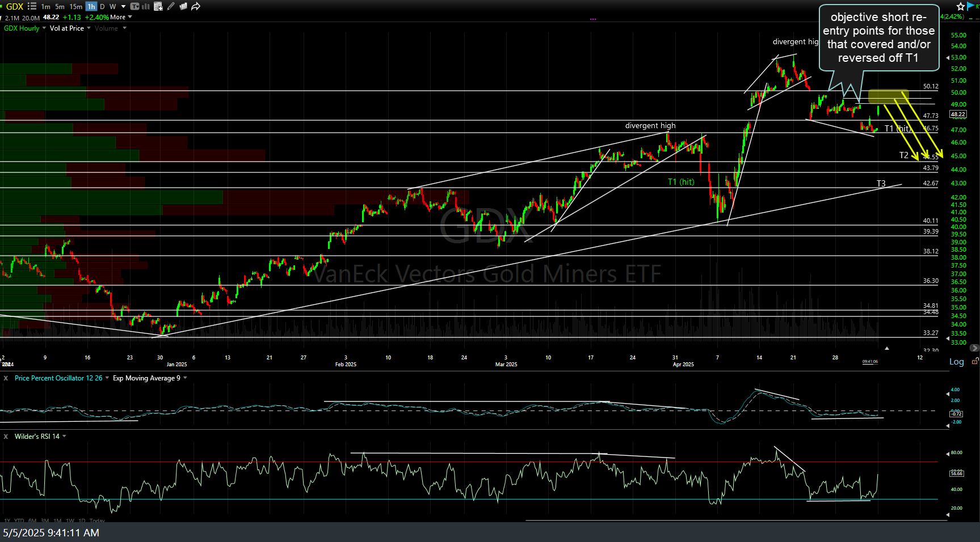Select the pencil drawing tool

(x=171, y=6)
